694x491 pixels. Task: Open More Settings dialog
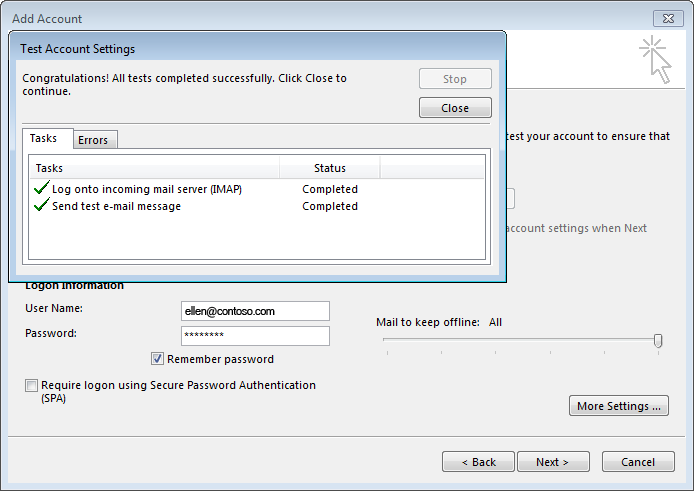[x=619, y=406]
